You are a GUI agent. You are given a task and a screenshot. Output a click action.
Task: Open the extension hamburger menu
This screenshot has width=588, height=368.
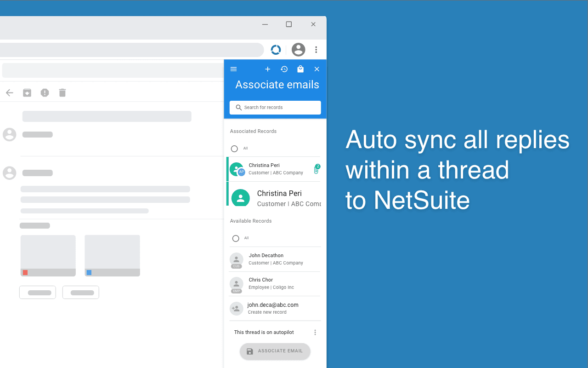click(233, 69)
